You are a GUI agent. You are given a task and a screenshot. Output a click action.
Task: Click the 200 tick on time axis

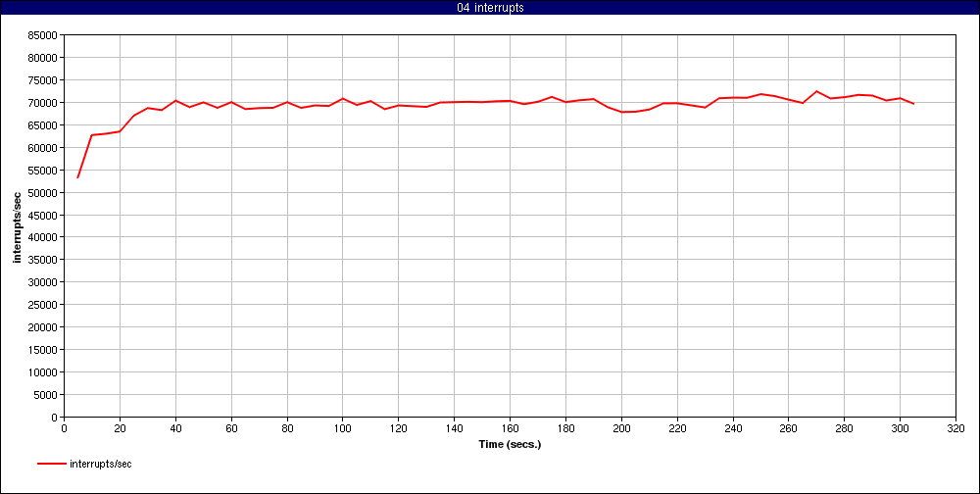[x=621, y=428]
